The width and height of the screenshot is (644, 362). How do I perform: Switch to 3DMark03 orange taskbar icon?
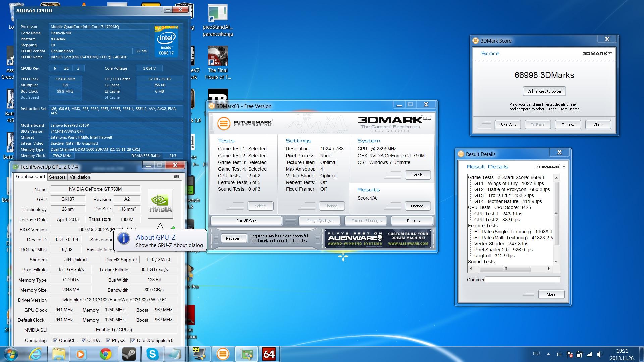(223, 354)
